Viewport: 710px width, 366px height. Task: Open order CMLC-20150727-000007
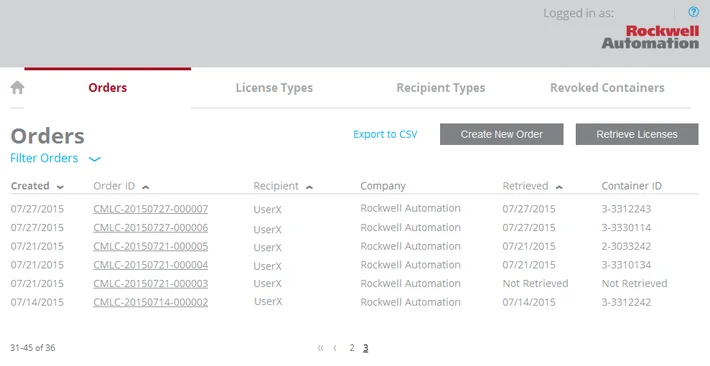coord(151,209)
